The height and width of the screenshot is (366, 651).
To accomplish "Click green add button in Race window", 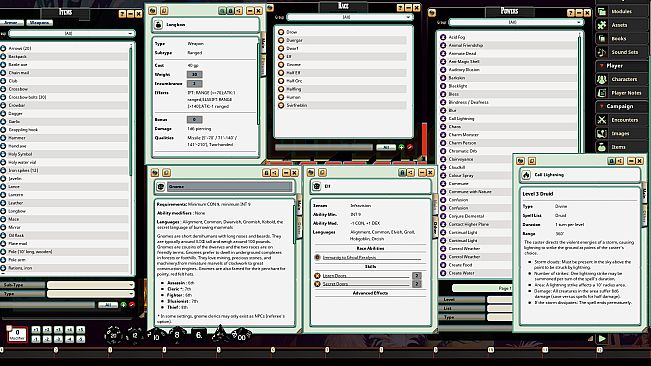I will click(x=401, y=147).
